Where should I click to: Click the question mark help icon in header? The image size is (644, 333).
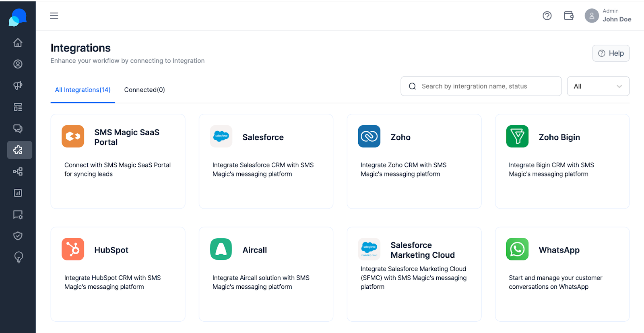click(547, 16)
